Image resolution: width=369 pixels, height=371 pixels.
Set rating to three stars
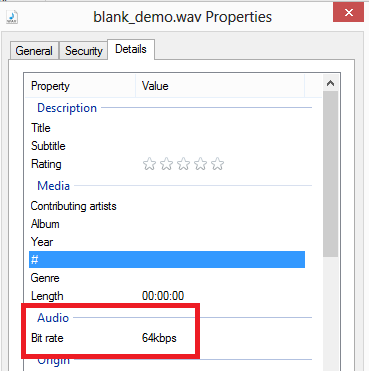tap(183, 164)
